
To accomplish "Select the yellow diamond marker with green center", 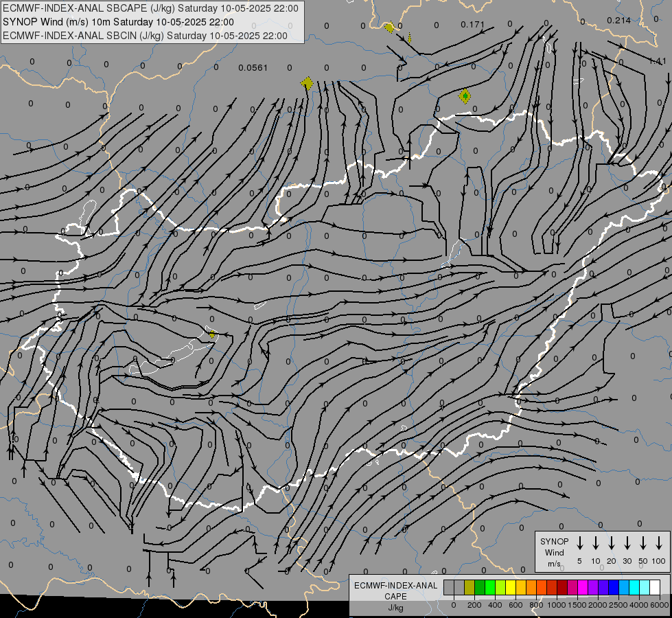I will click(465, 96).
